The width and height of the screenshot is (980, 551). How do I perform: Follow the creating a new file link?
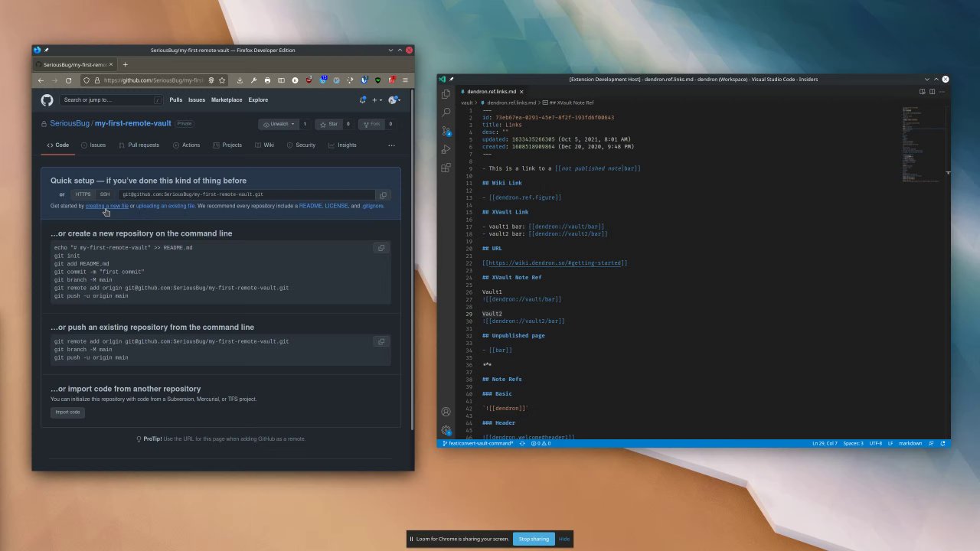pos(107,206)
